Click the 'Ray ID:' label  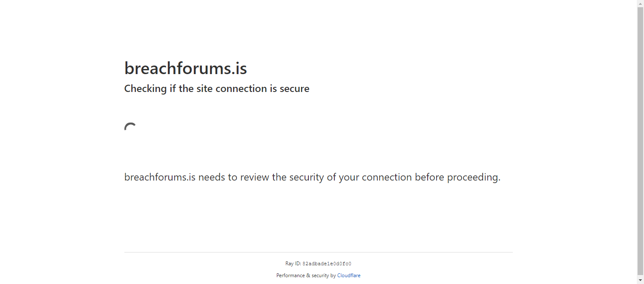[293, 264]
